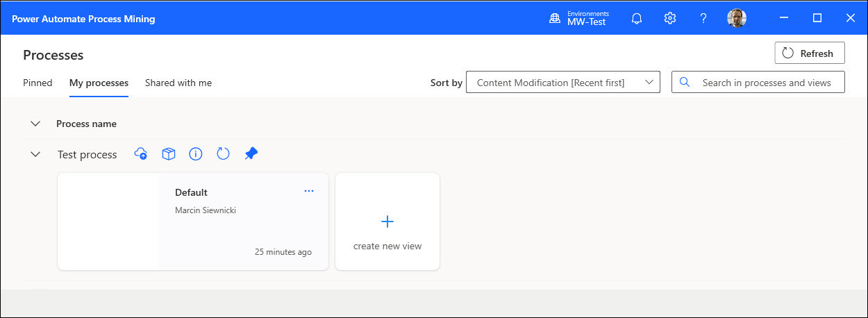Open the user profile avatar
The image size is (868, 318).
click(x=736, y=19)
